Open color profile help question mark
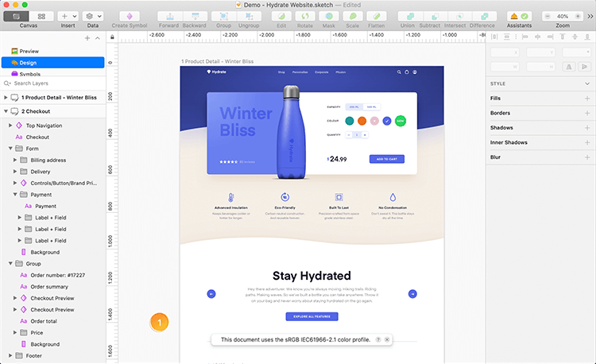 (x=378, y=339)
